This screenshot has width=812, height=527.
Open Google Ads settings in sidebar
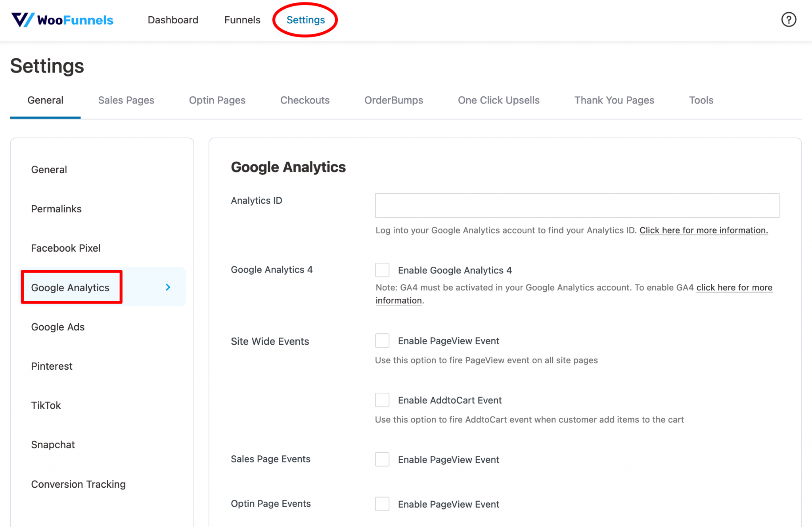click(58, 327)
